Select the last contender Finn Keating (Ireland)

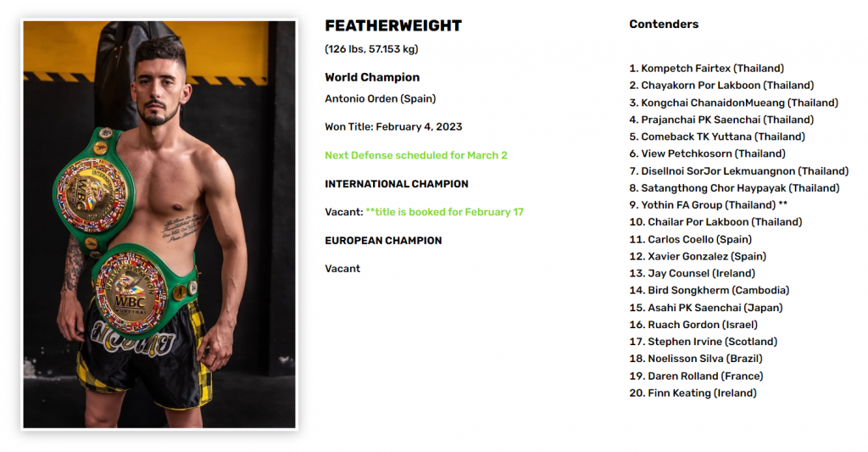click(x=693, y=393)
